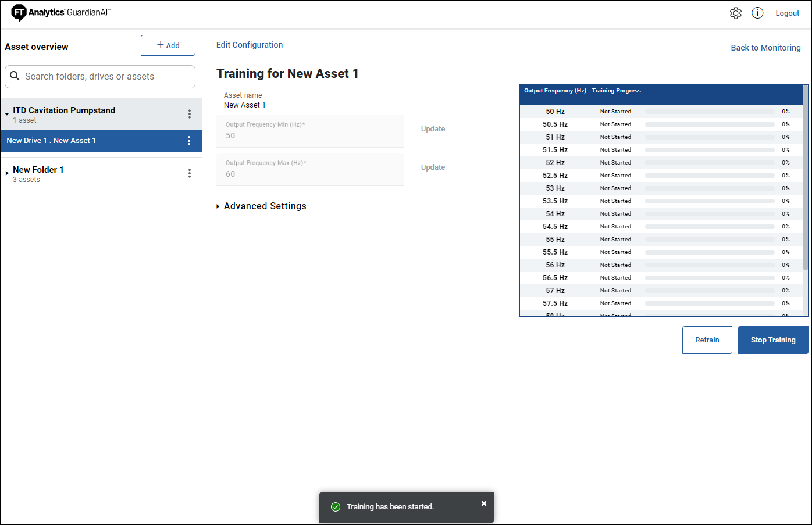812x525 pixels.
Task: Focus the search folders, drives or assets field
Action: coord(108,77)
